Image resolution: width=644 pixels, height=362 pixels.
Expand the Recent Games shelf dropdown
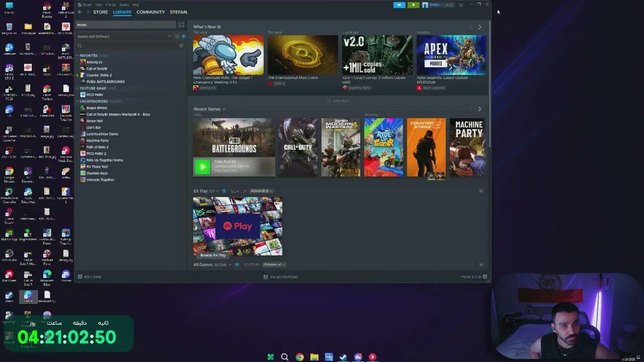coord(224,109)
